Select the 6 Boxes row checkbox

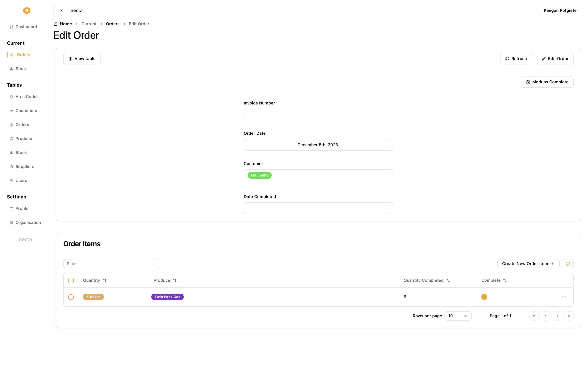(71, 297)
